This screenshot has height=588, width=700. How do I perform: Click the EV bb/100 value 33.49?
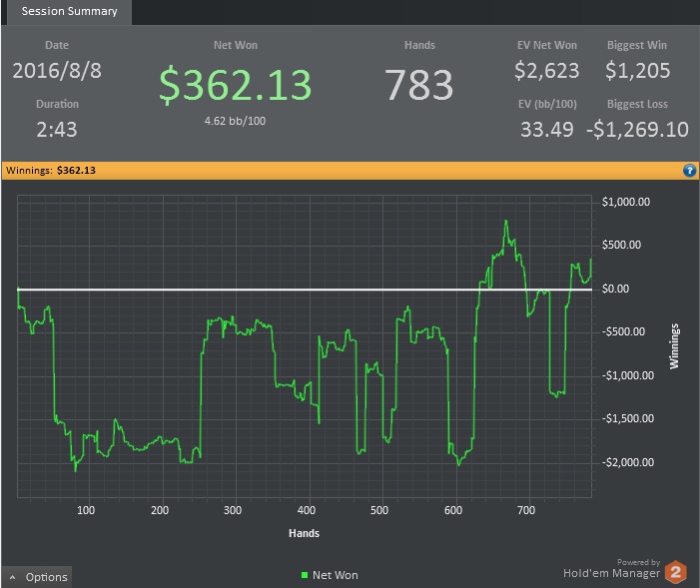pos(547,130)
